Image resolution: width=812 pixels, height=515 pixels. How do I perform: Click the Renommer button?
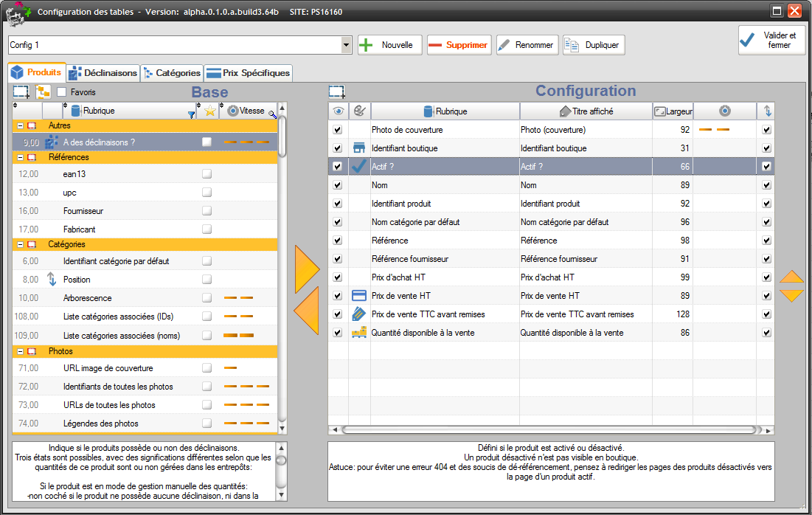point(527,45)
